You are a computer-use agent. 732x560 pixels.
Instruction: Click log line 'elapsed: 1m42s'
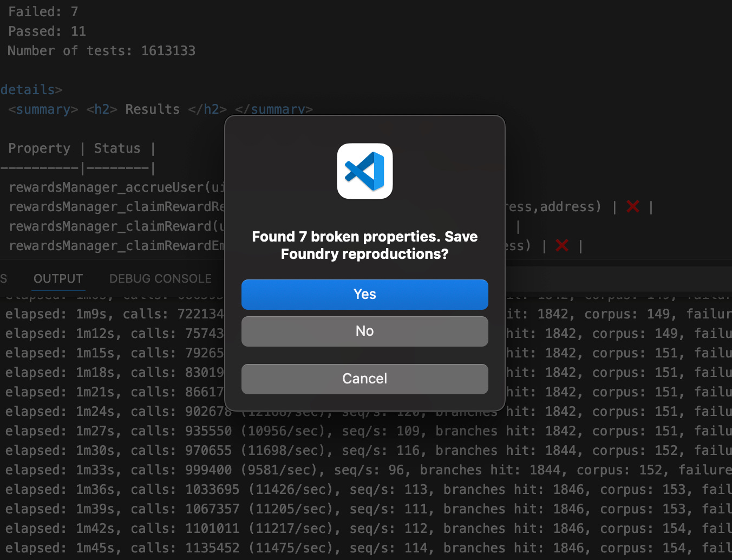point(368,528)
